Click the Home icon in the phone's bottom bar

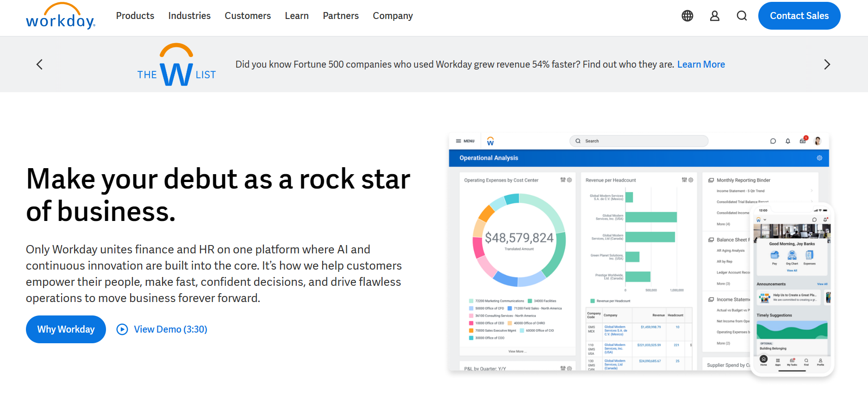pos(764,360)
